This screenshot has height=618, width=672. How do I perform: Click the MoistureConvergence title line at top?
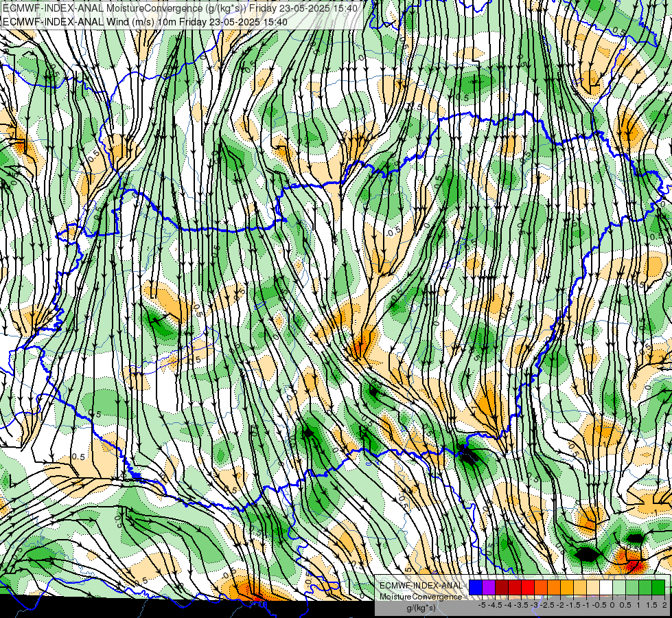[x=181, y=8]
